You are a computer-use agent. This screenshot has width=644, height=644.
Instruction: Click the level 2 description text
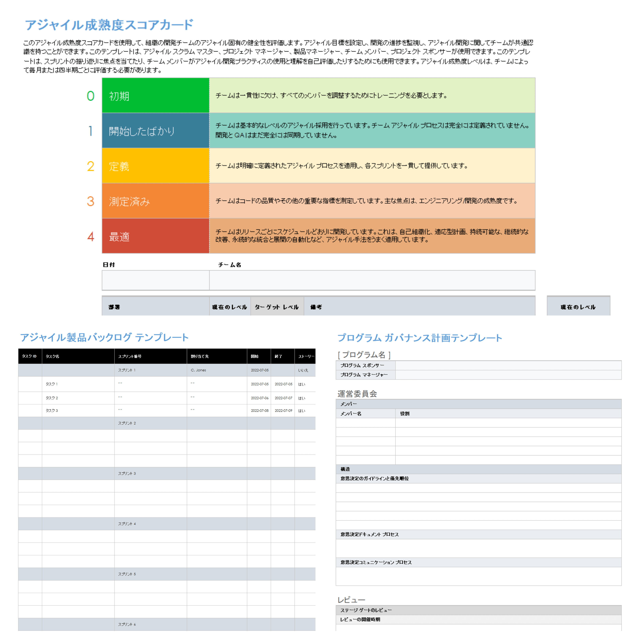[341, 166]
